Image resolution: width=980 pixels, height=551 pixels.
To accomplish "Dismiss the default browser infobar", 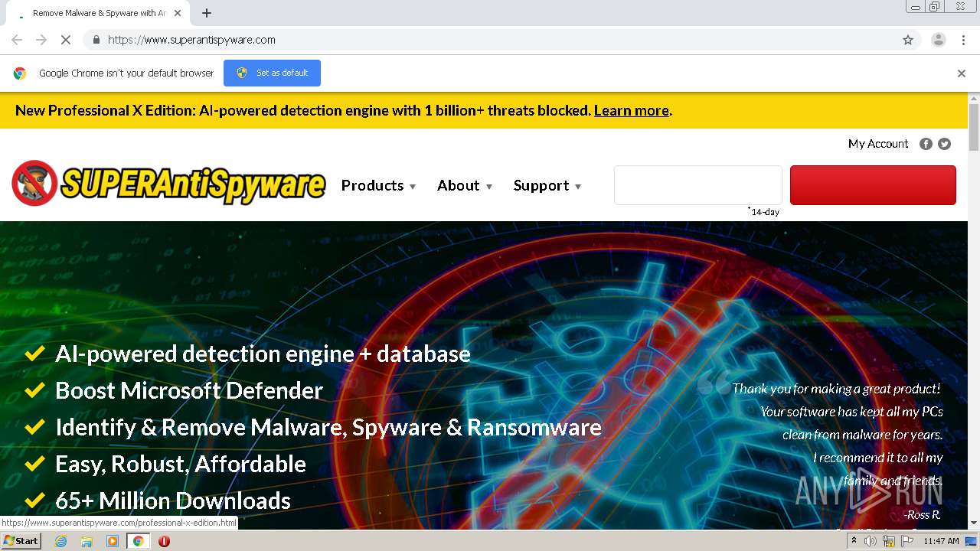I will tap(962, 73).
